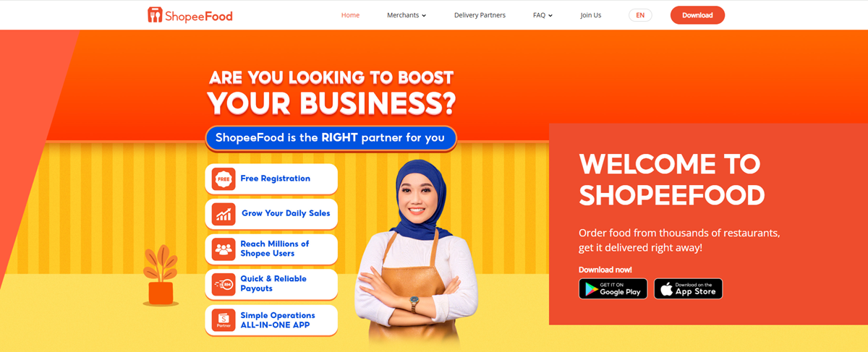Click the Shopee Partner app icon

[x=224, y=320]
